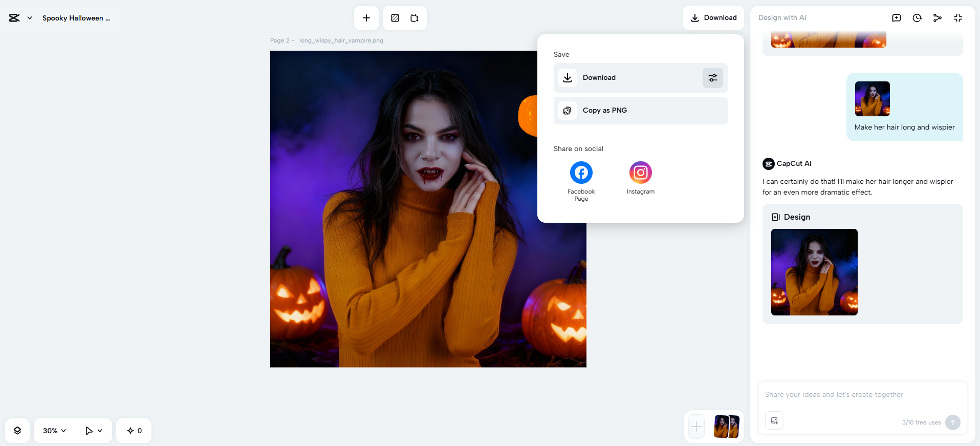Image resolution: width=980 pixels, height=446 pixels.
Task: Collapse the Design with AI panel
Action: coord(958,18)
